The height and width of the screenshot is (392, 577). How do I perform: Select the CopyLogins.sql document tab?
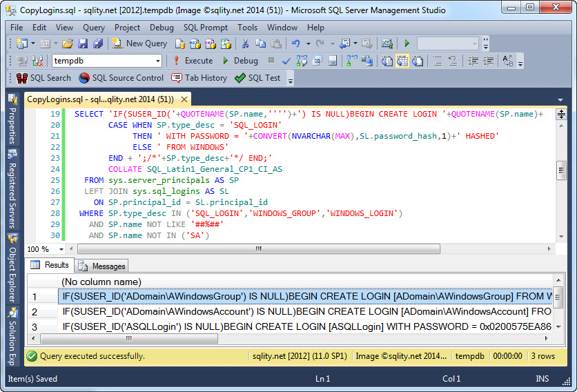tap(100, 99)
